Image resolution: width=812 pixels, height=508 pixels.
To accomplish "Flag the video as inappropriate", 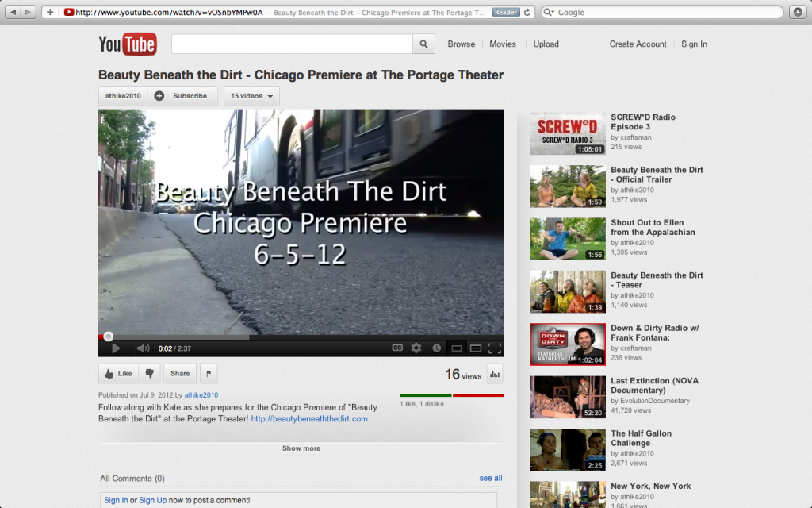I will [209, 373].
